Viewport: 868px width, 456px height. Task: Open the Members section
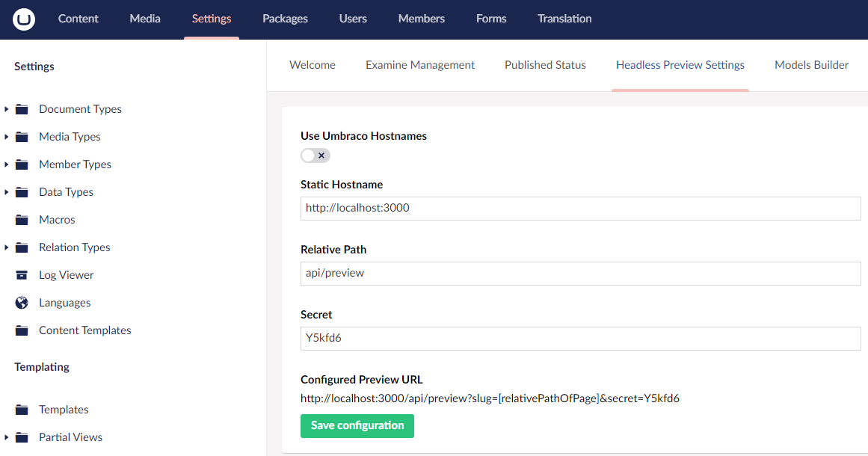click(x=421, y=19)
